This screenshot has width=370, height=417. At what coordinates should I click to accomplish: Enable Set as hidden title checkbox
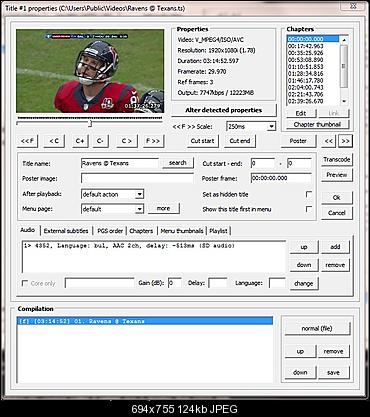(x=309, y=194)
